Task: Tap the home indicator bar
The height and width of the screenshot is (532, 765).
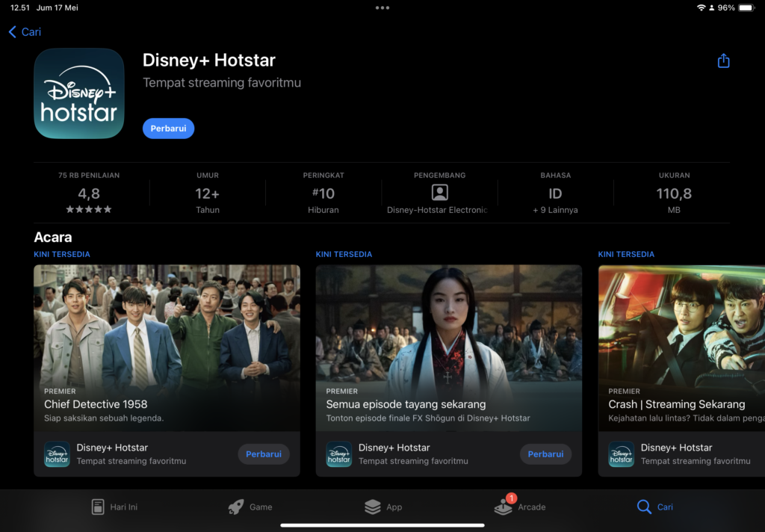Action: (x=382, y=526)
